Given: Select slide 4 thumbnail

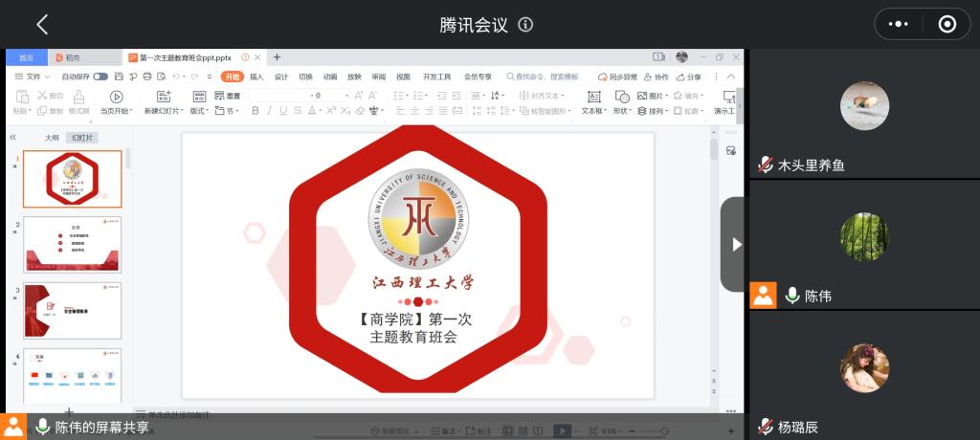Looking at the screenshot, I should (73, 375).
